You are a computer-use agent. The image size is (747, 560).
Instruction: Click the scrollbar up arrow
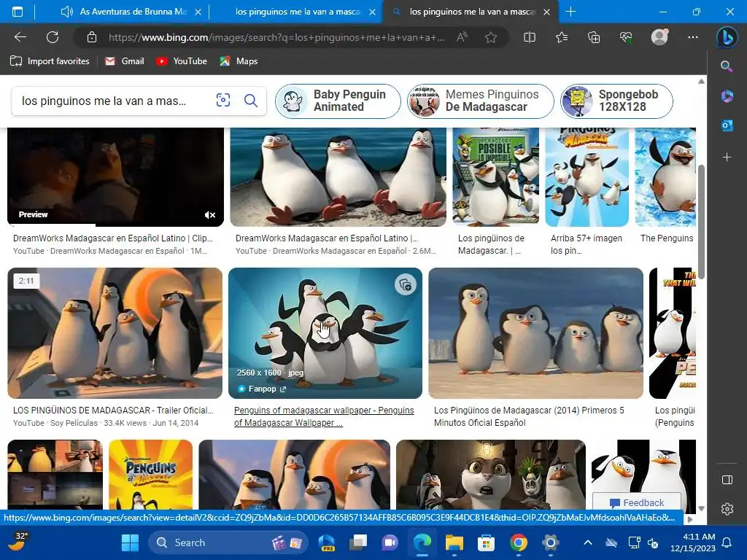(x=701, y=82)
